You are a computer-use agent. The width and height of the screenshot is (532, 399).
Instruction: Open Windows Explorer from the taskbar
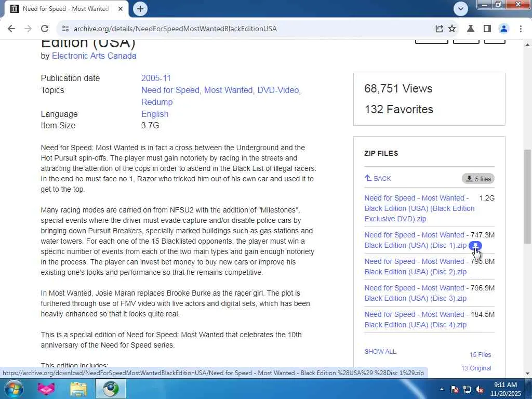78,389
